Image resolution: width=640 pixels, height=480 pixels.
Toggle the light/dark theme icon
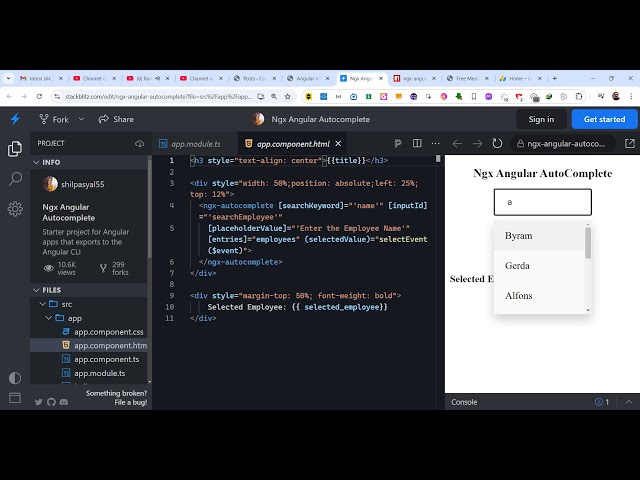point(15,378)
